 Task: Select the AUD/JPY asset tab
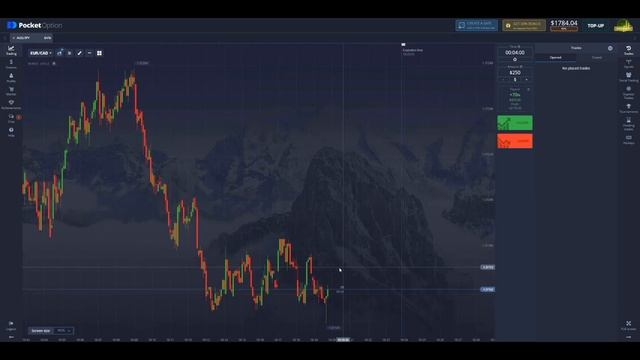pyautogui.click(x=31, y=38)
